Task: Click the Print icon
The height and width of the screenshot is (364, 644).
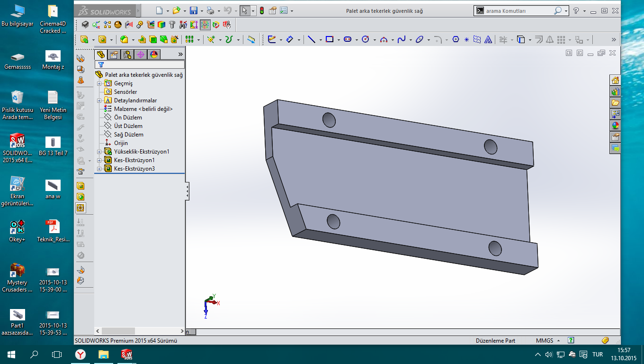Action: tap(211, 10)
